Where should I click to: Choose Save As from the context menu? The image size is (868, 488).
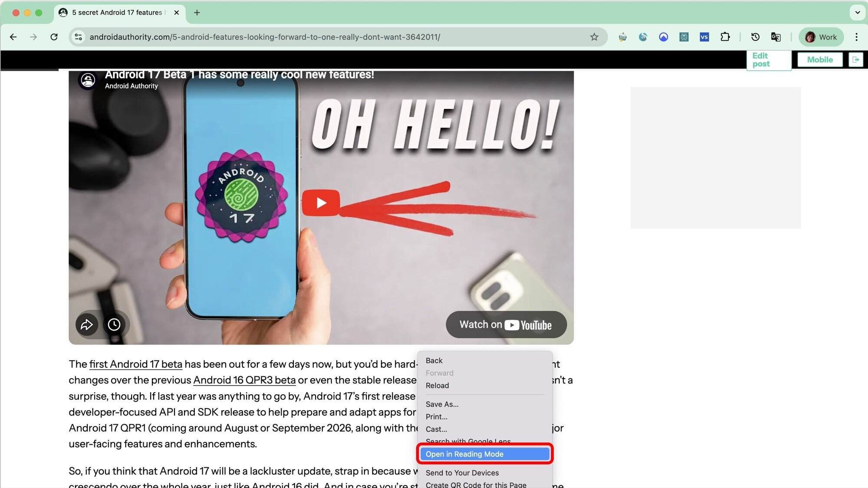tap(442, 404)
